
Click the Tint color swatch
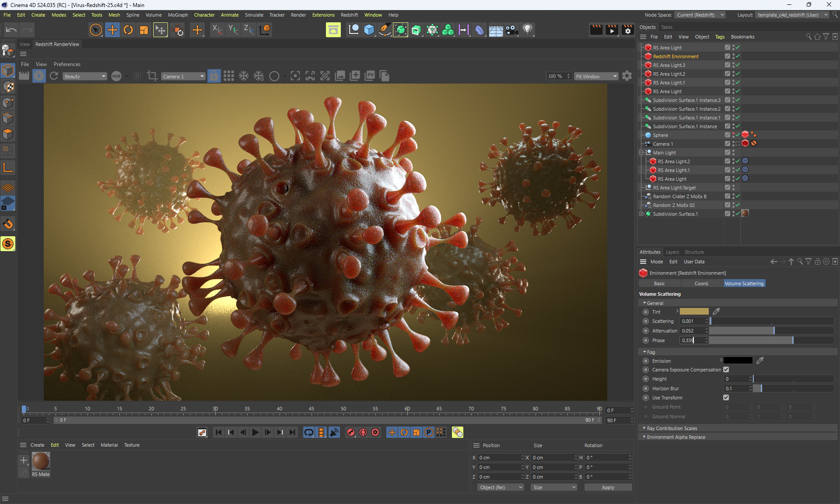click(x=694, y=311)
